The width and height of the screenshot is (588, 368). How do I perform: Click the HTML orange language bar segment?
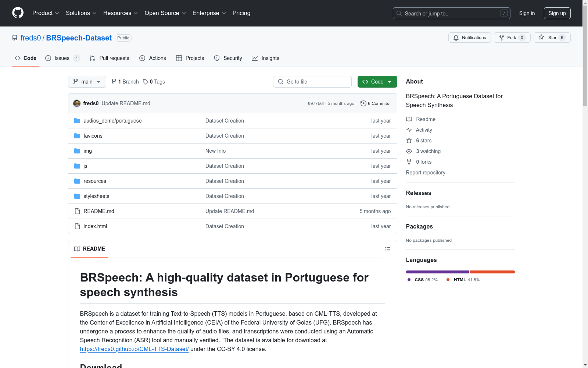point(492,272)
